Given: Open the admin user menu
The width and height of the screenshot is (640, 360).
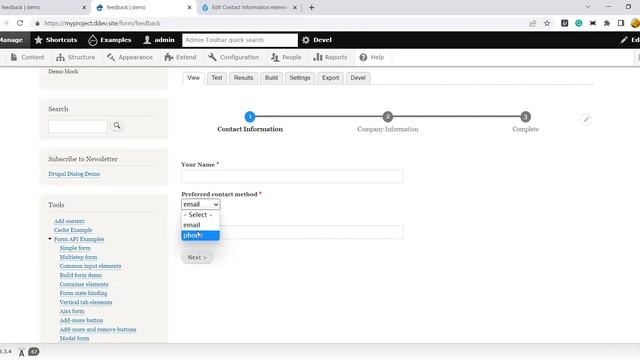Looking at the screenshot, I should [159, 40].
